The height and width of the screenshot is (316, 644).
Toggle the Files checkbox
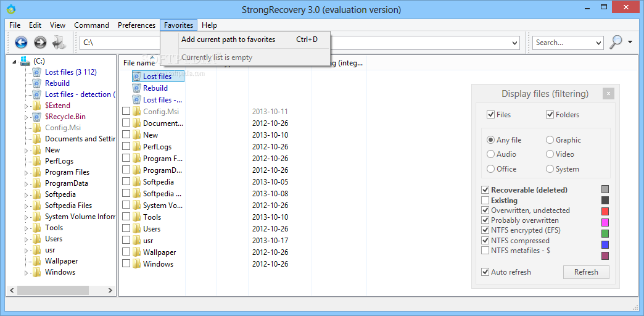coord(490,115)
